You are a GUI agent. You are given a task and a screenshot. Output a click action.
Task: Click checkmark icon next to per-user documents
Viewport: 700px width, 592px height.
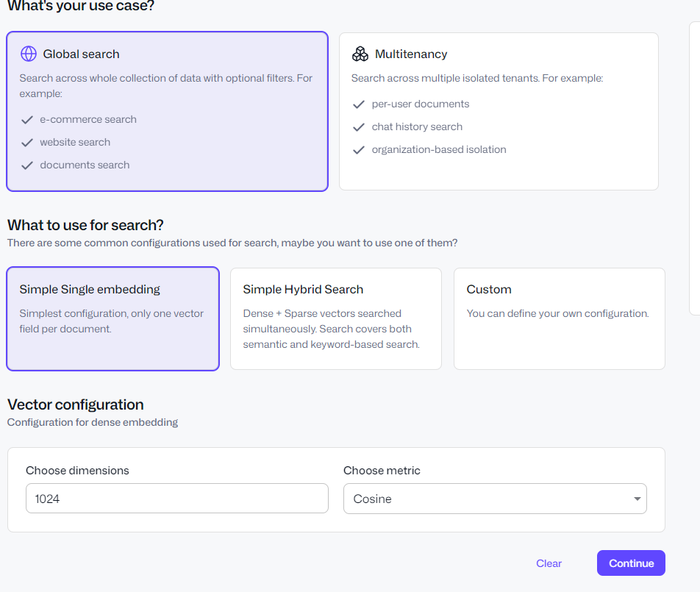(x=359, y=104)
